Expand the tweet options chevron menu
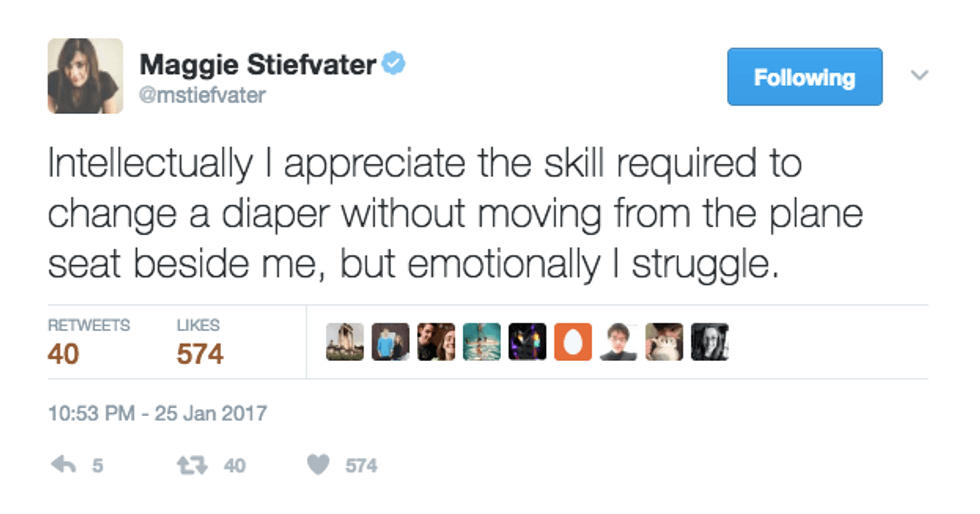 tap(920, 75)
